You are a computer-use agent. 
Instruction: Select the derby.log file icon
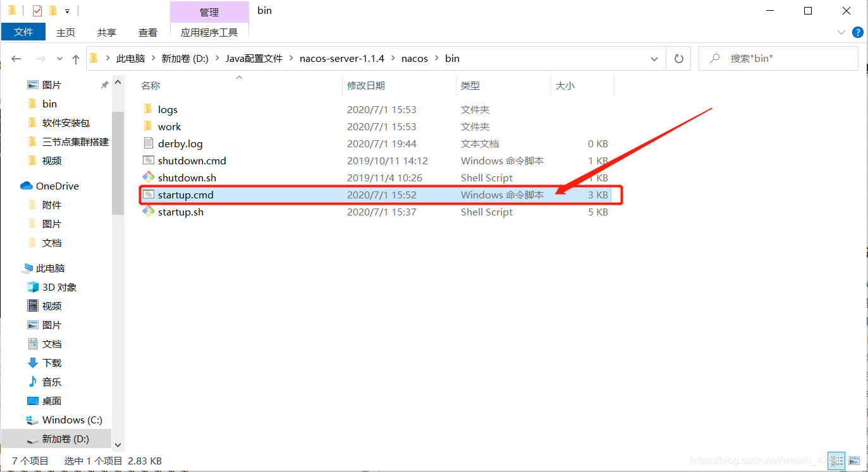tap(148, 143)
